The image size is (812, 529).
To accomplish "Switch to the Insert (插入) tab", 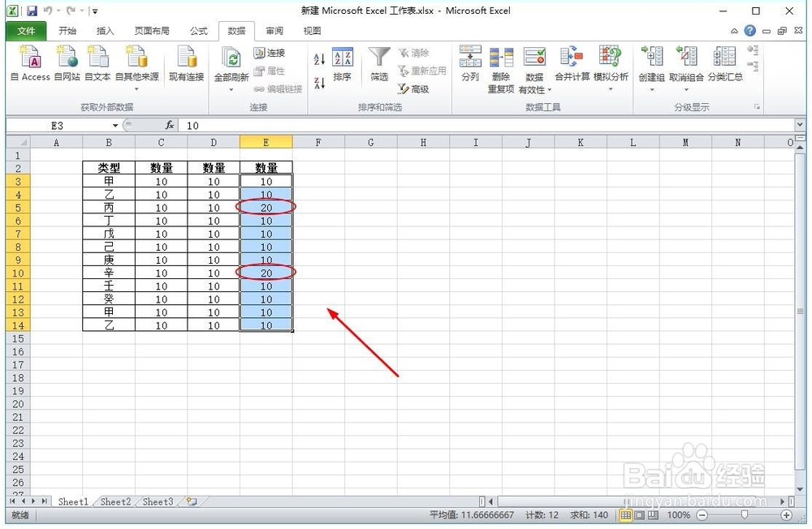I will coord(105,31).
